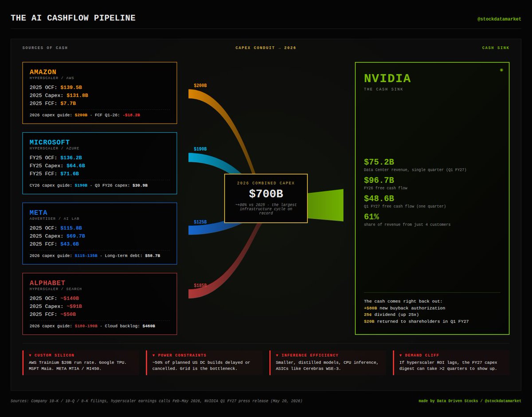
Task: Select the META card heading
Action: pyautogui.click(x=39, y=212)
